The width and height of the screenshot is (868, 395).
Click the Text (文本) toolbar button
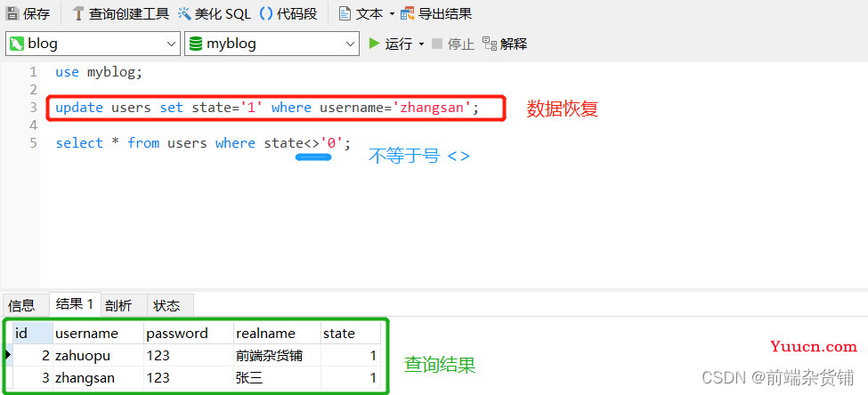click(x=361, y=14)
